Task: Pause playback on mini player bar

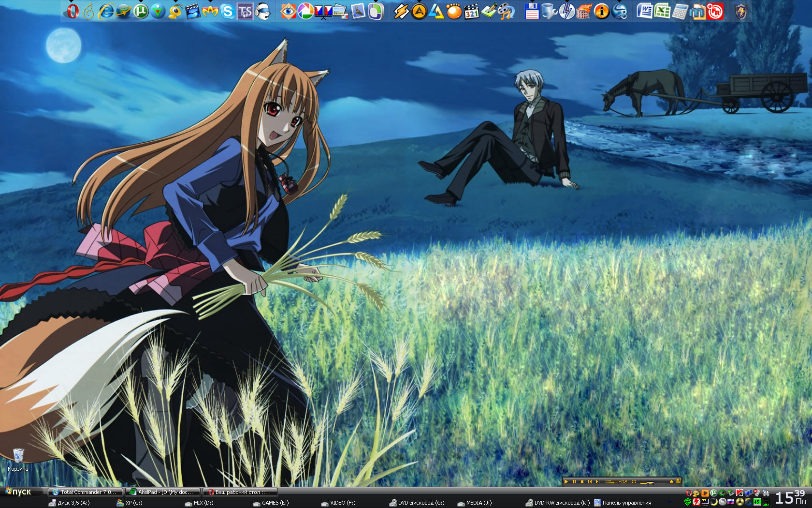Action: pos(574,482)
